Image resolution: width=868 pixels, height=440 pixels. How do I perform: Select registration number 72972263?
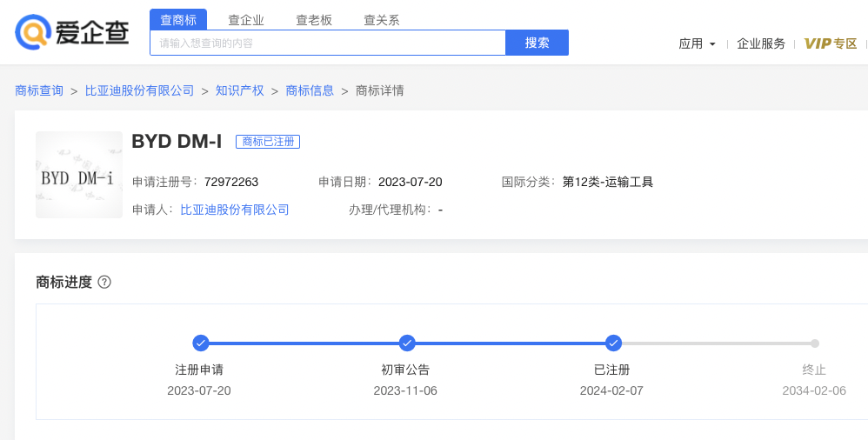coord(231,182)
